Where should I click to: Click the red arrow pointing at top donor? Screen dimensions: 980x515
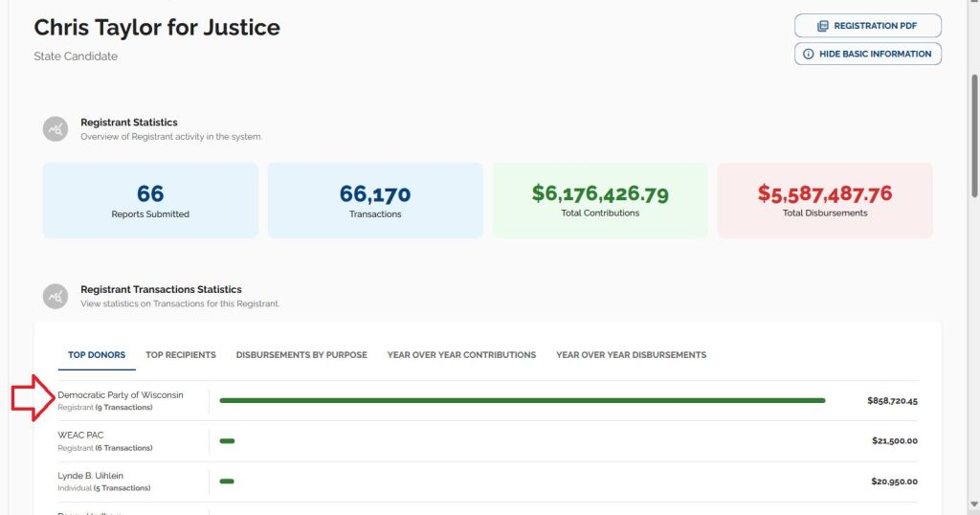coord(33,398)
